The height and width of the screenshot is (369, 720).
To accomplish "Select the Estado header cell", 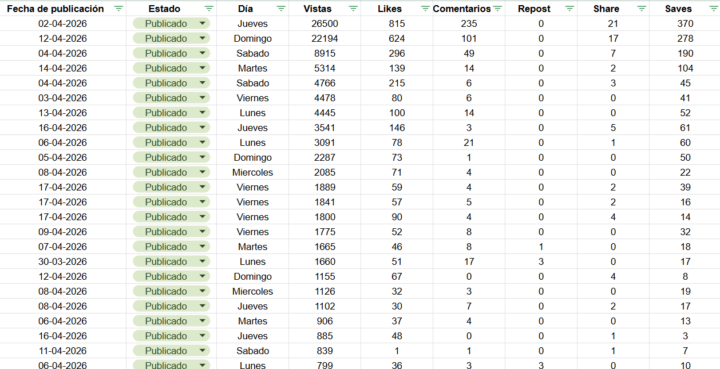I will pyautogui.click(x=171, y=9).
